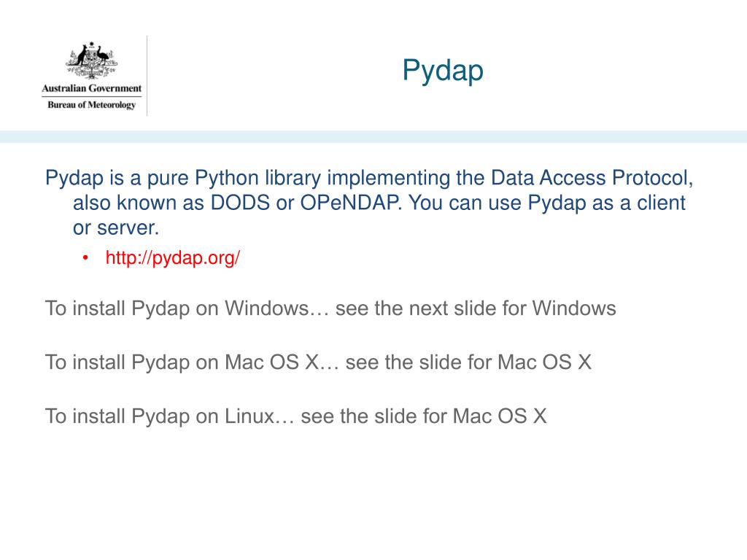Click the light blue header divider bar

tap(373, 136)
